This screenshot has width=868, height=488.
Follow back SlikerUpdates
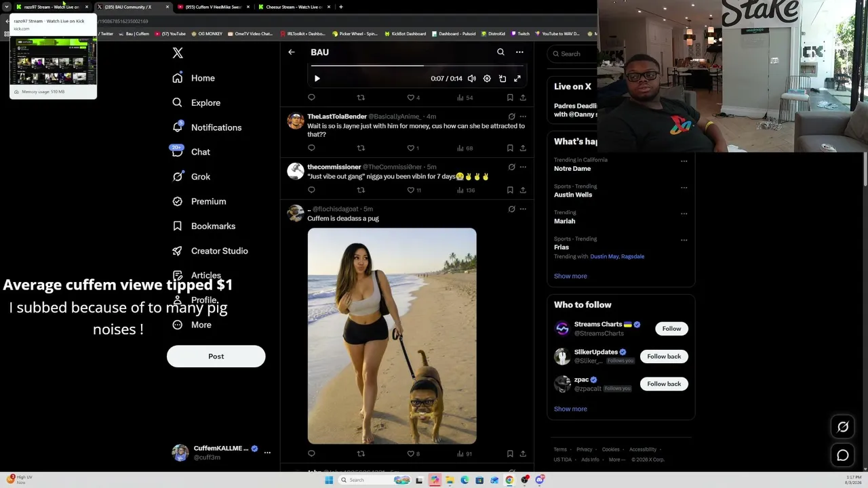[664, 357]
